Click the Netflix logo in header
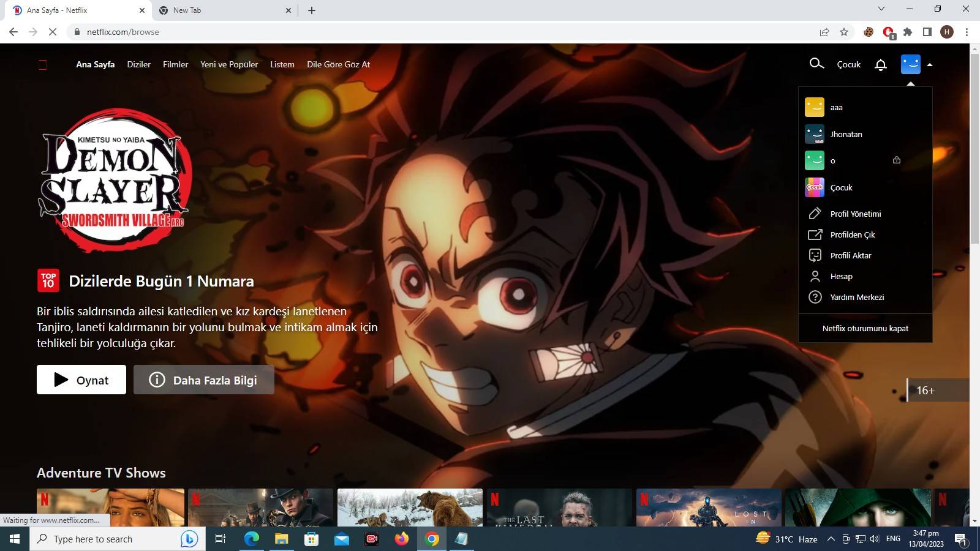The width and height of the screenshot is (980, 551). coord(43,64)
